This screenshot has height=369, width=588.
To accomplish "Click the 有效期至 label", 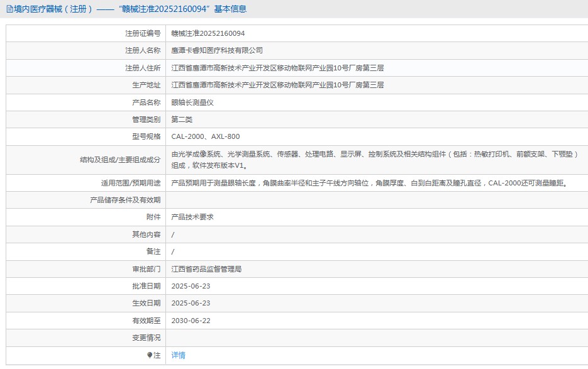I will (x=147, y=321).
